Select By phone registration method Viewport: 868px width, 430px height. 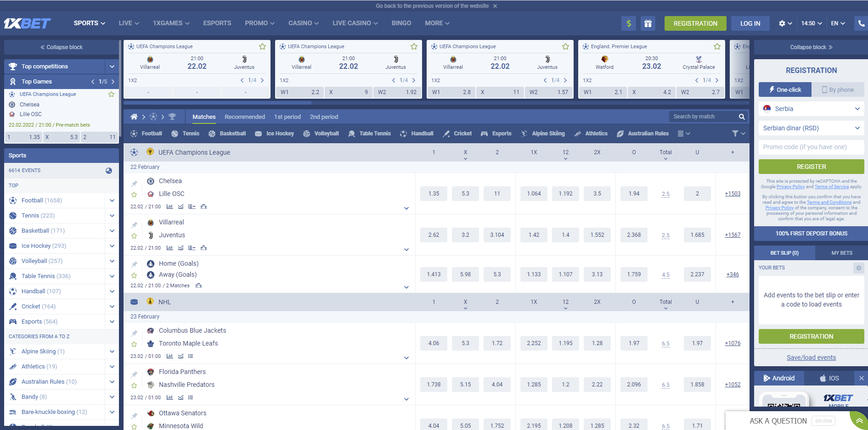pos(838,89)
